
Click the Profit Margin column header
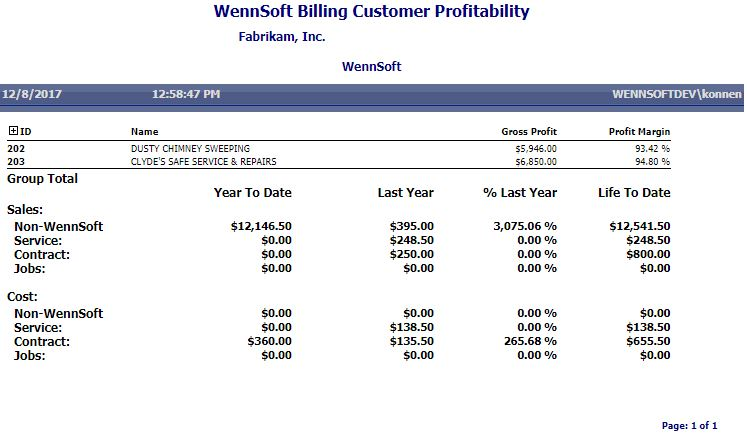click(639, 131)
